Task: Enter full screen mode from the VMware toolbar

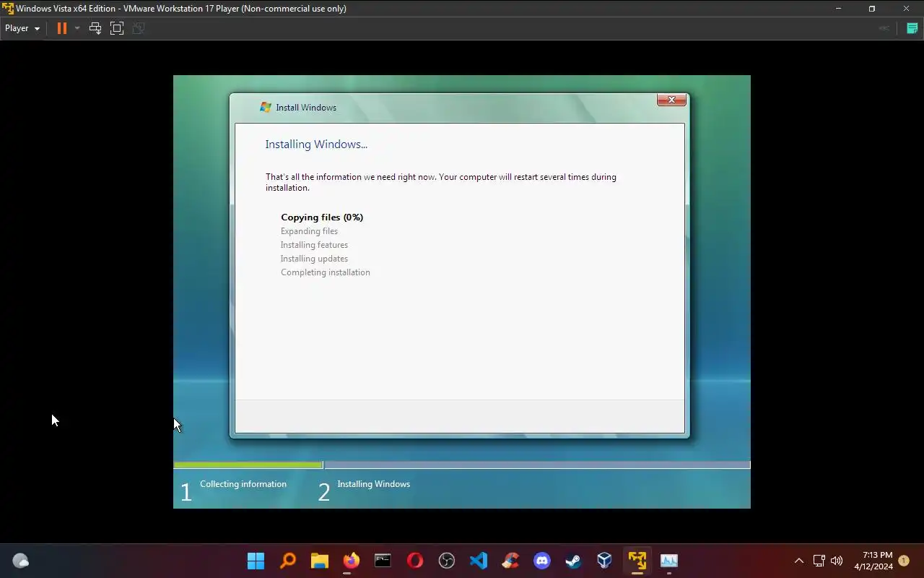Action: [117, 28]
